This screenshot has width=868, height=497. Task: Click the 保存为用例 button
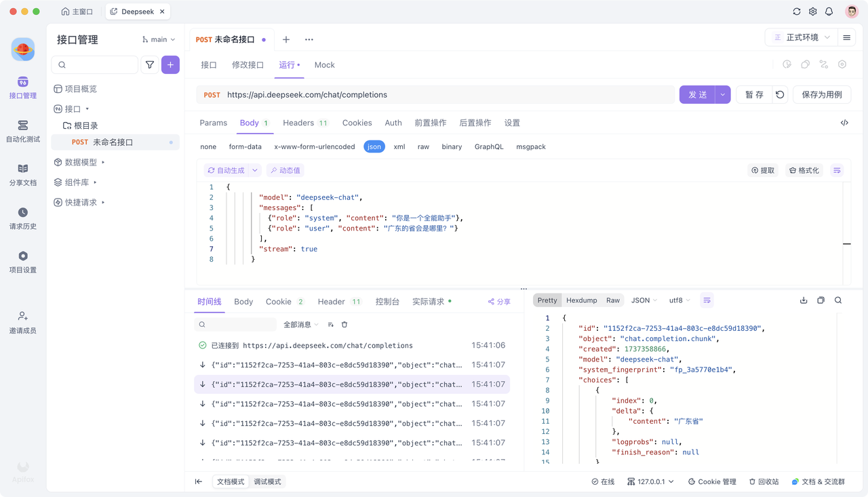[821, 95]
